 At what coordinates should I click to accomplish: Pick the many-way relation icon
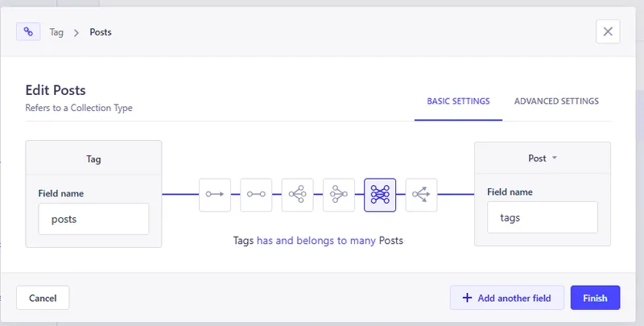pyautogui.click(x=421, y=195)
